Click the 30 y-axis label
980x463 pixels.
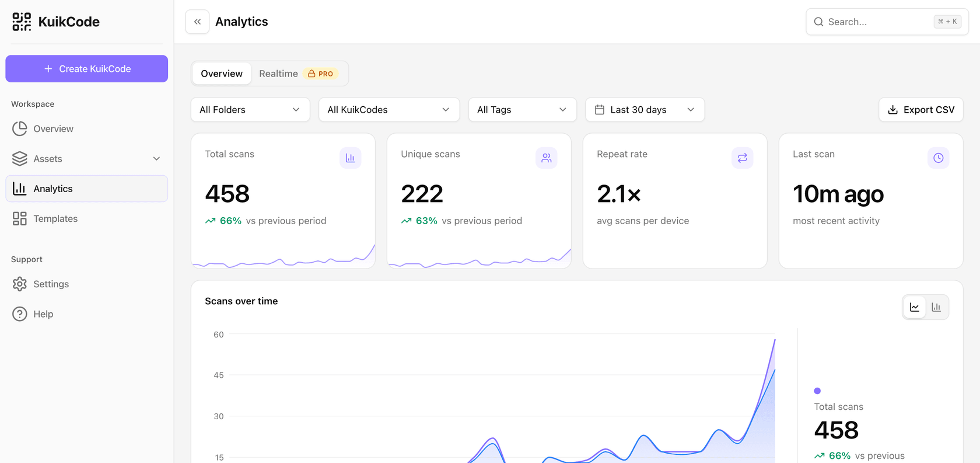219,416
